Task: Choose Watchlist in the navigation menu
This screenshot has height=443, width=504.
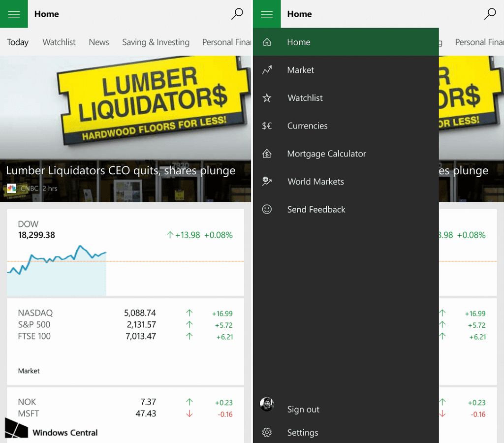Action: point(346,98)
